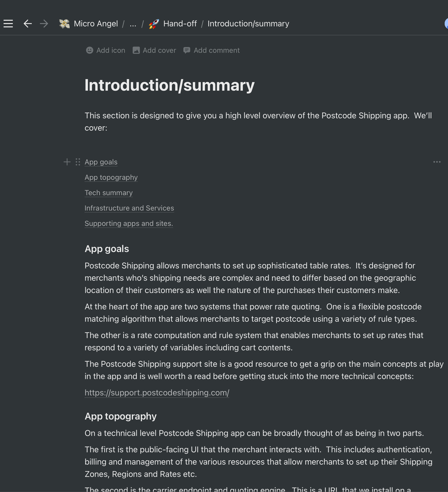
Task: Click the six-dot drag handle
Action: pyautogui.click(x=78, y=162)
